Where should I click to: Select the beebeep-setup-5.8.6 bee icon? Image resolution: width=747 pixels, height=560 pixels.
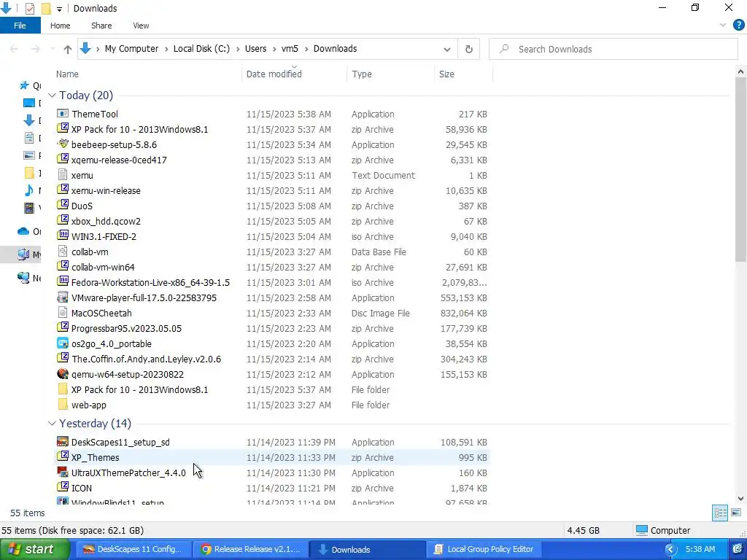pyautogui.click(x=63, y=144)
